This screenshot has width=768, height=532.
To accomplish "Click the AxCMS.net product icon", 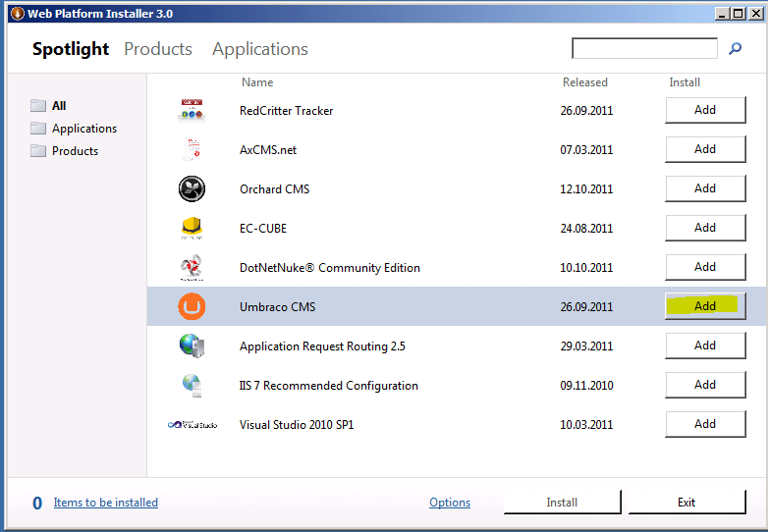I will (192, 149).
